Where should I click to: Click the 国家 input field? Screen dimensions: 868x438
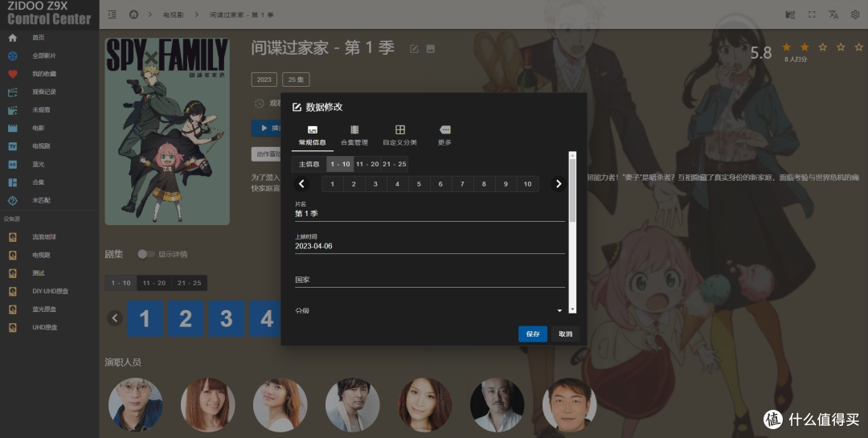pyautogui.click(x=429, y=278)
